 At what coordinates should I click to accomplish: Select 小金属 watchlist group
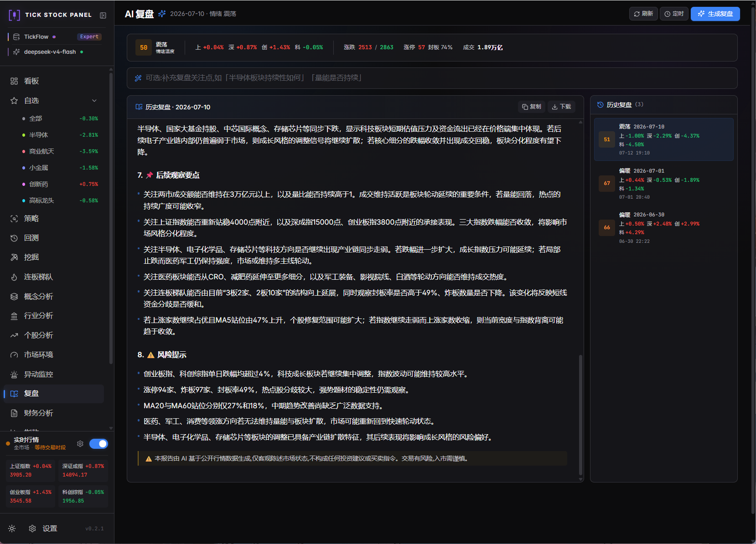click(60, 168)
